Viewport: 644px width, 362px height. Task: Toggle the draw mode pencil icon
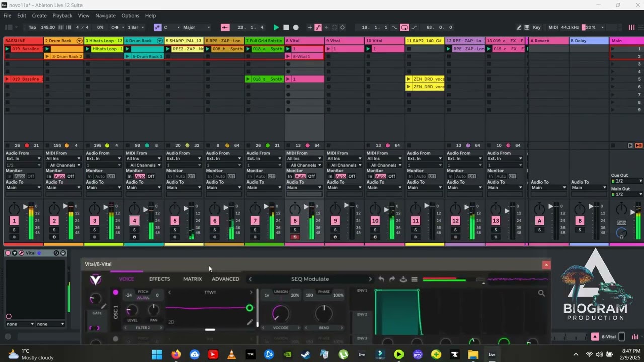point(519,27)
